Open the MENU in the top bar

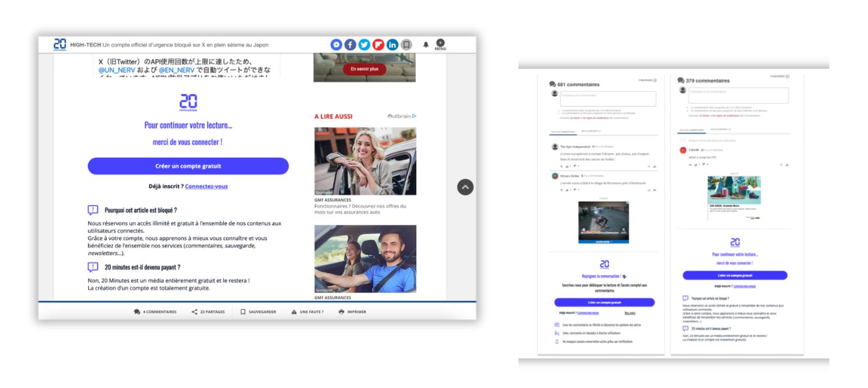[440, 44]
